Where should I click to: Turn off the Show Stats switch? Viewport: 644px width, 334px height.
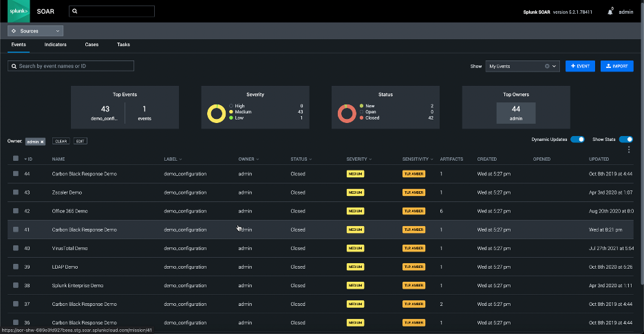[626, 140]
